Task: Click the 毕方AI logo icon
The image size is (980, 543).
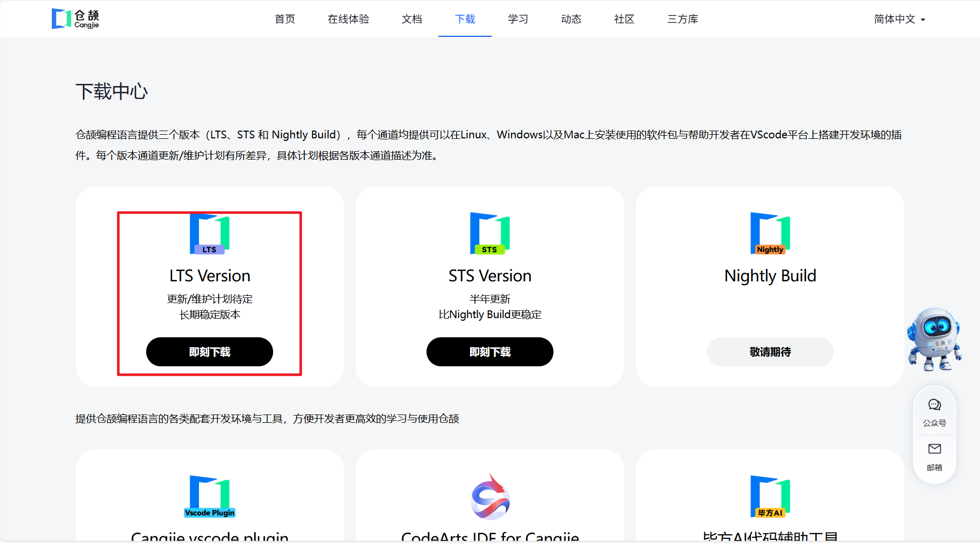Action: [x=770, y=497]
